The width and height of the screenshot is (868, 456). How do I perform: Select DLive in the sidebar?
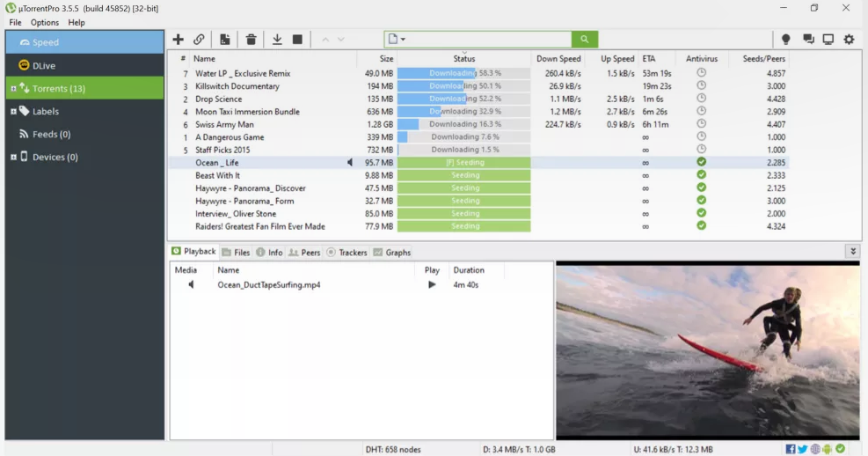coord(84,65)
